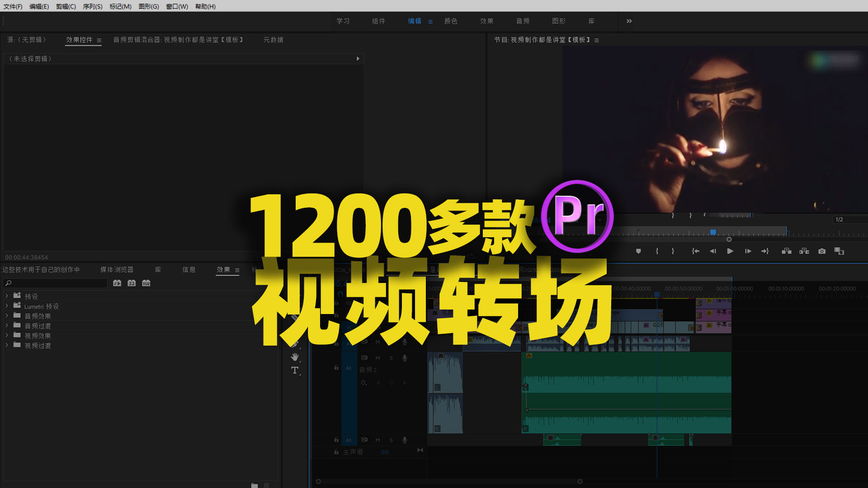
Task: Filter by Accelerated Effects icon
Action: (x=117, y=283)
